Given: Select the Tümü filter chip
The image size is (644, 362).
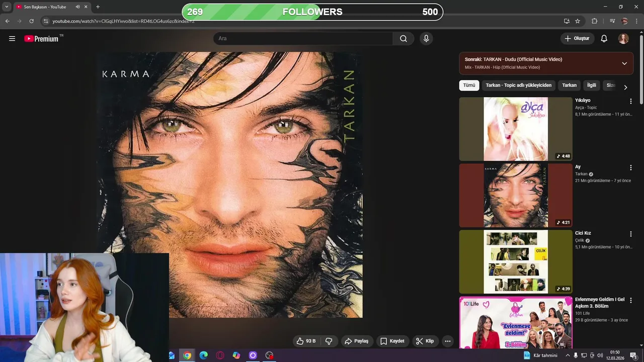Looking at the screenshot, I should click(x=469, y=85).
